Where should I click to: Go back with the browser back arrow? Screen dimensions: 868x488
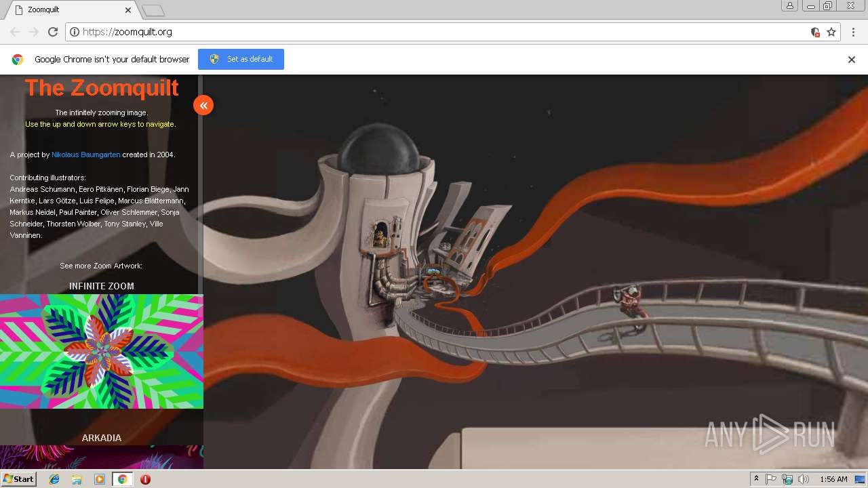pos(15,32)
